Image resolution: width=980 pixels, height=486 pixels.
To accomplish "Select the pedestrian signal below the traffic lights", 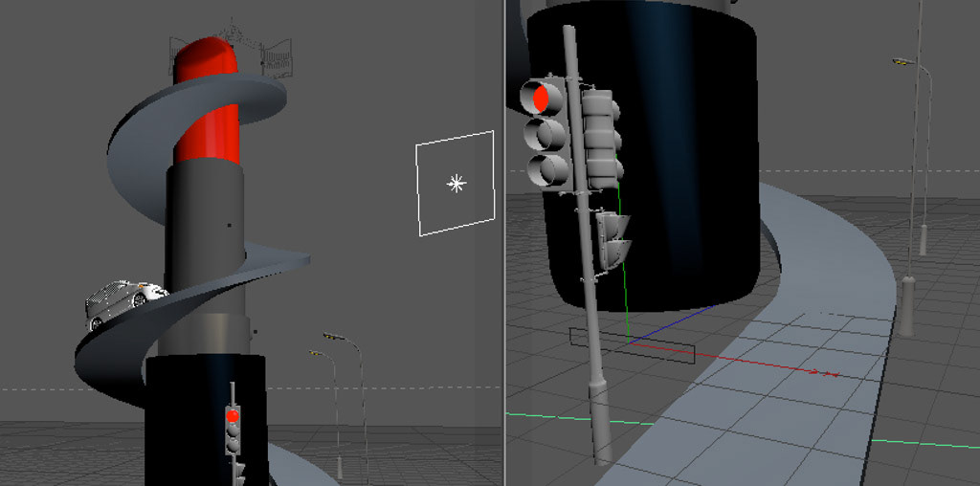I will [613, 239].
